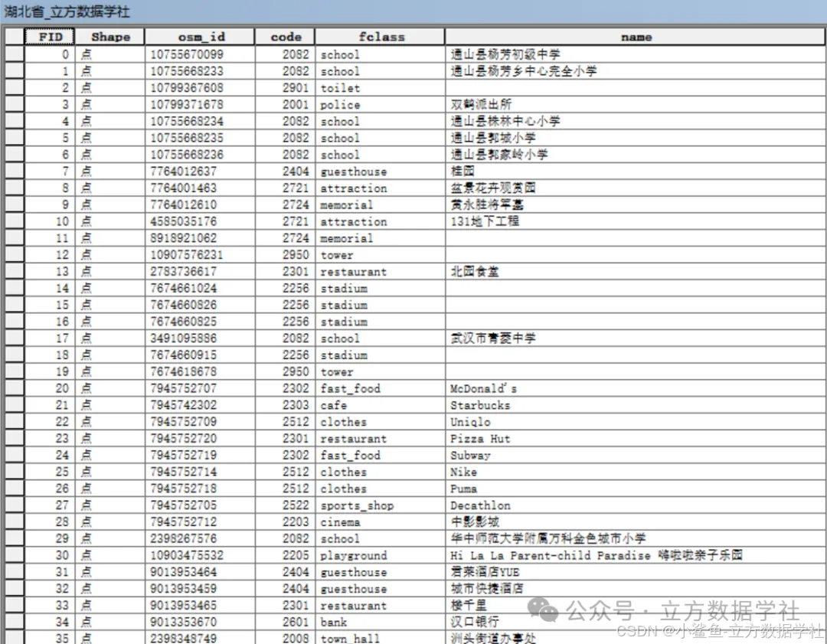
Task: Click code cell 2601
Action: pos(286,623)
